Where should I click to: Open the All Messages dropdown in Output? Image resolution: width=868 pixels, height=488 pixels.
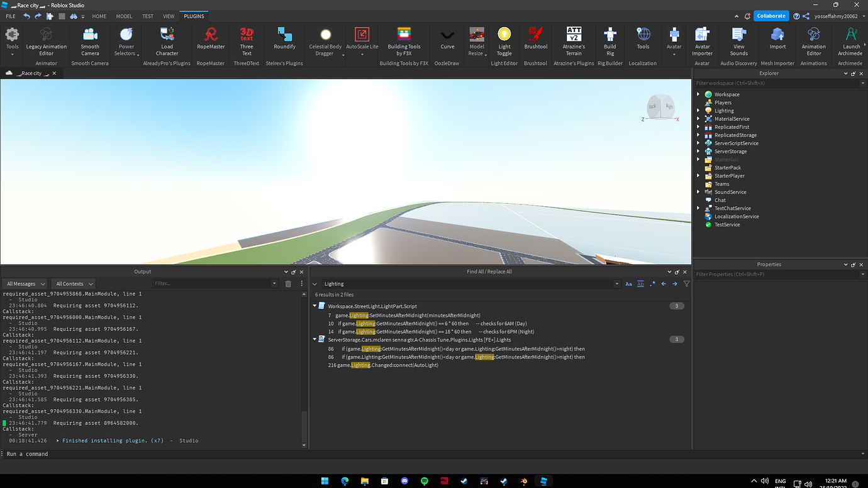pyautogui.click(x=24, y=284)
